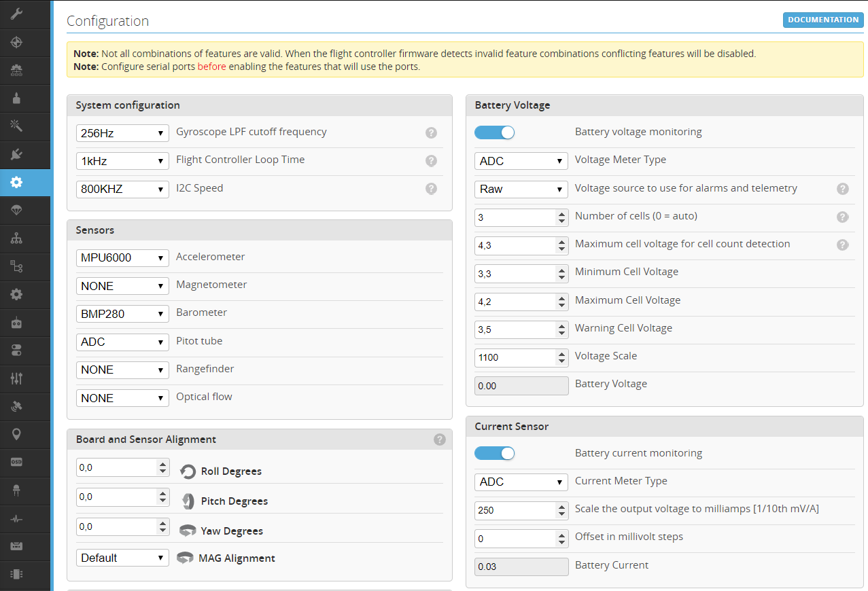Open Flight Controller Loop Time dropdown
The width and height of the screenshot is (868, 591).
122,161
